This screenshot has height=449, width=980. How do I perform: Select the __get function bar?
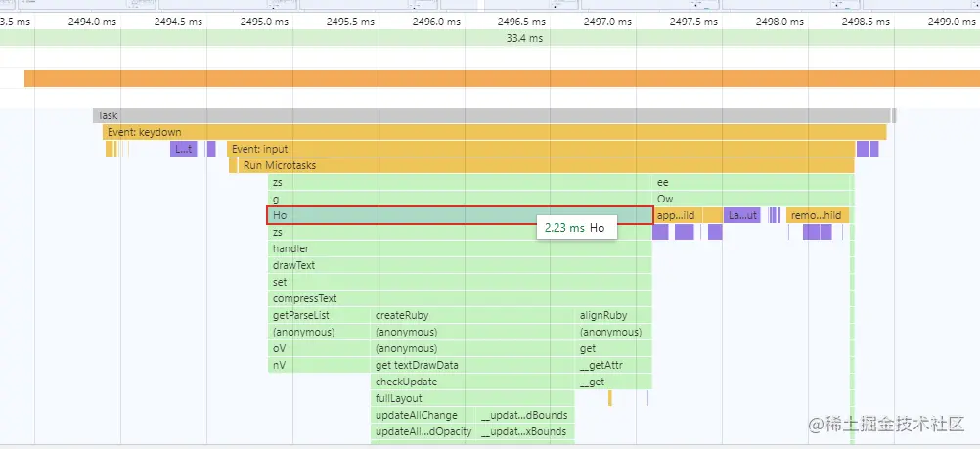[x=614, y=382]
